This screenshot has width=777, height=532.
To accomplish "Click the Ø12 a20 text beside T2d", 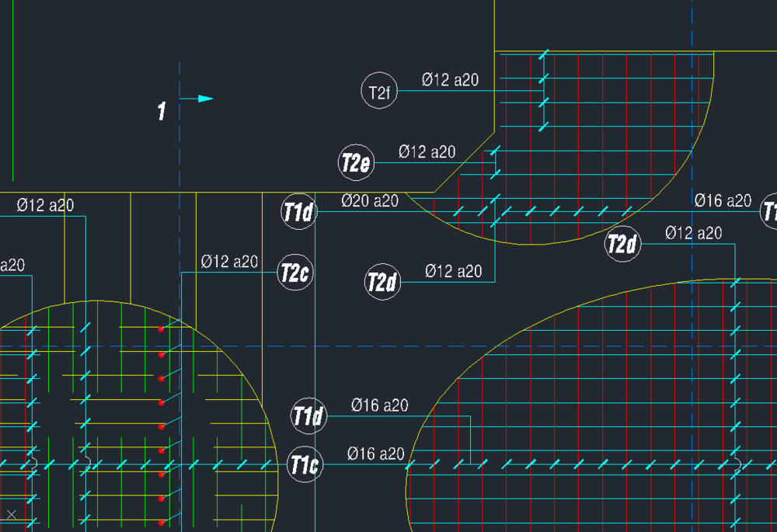I will 455,271.
